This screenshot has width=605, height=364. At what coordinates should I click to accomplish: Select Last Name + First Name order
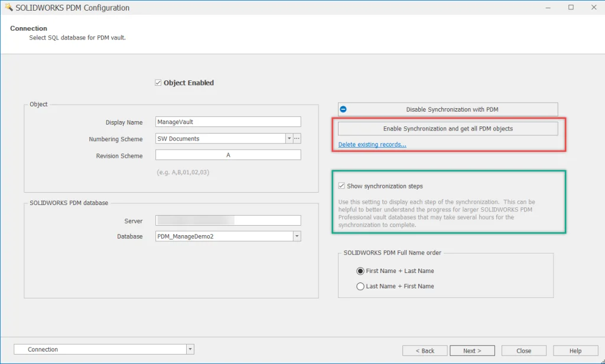tap(360, 286)
